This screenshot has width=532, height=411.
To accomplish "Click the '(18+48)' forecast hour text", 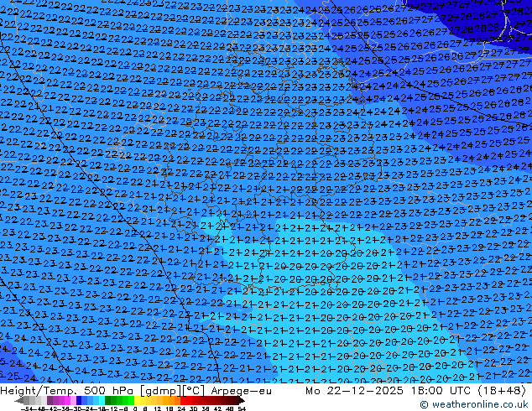I will tap(502, 391).
